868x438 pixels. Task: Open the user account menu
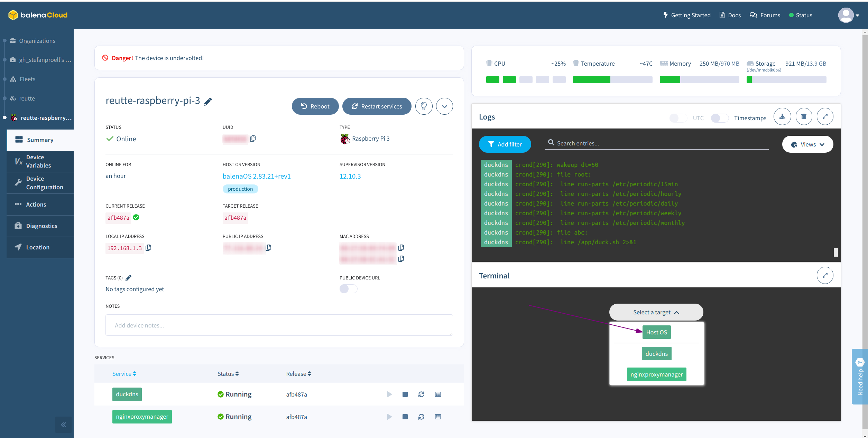click(849, 15)
